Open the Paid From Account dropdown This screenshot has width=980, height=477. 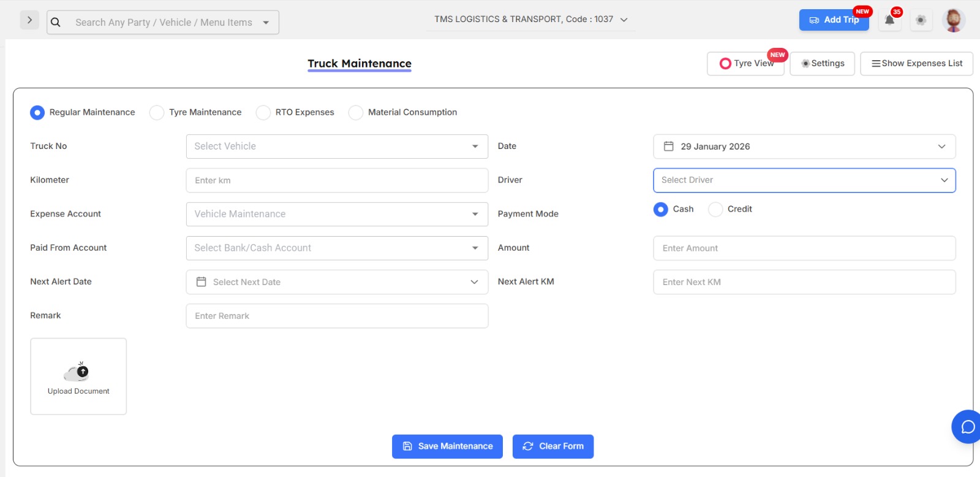coord(337,248)
